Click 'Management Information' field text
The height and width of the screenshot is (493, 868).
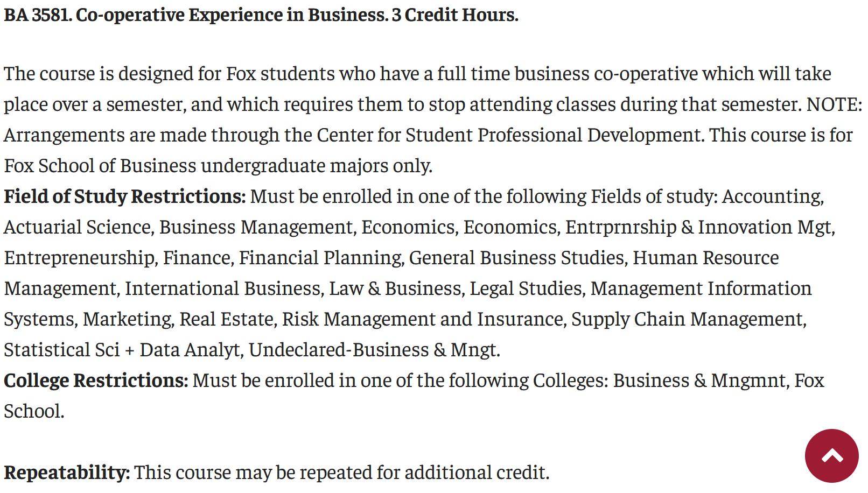[701, 288]
